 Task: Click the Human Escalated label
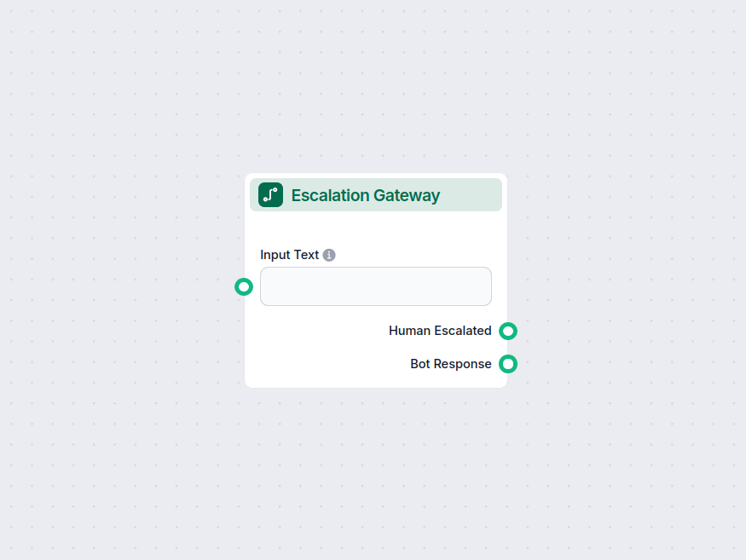coord(440,331)
